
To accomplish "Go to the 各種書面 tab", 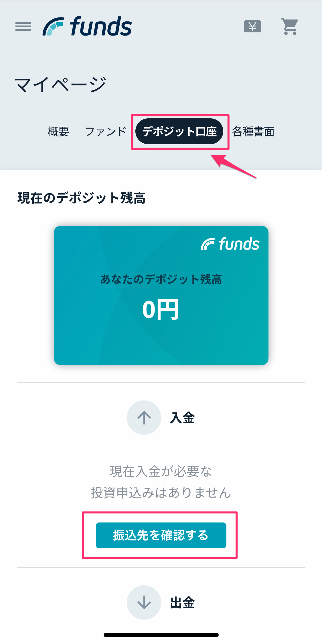I will point(253,132).
